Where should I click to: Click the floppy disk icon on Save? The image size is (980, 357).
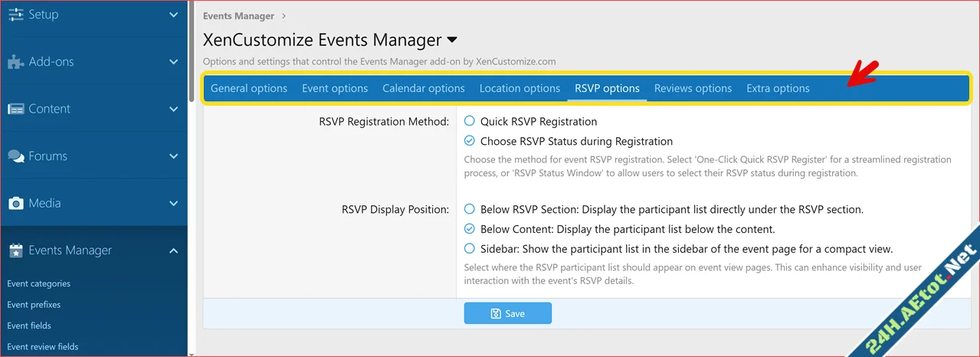tap(496, 313)
